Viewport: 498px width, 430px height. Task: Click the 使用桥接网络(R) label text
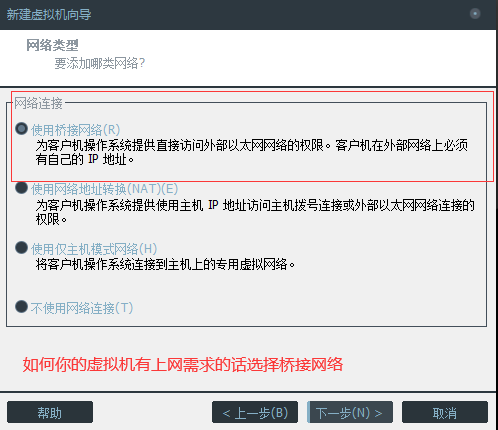76,130
